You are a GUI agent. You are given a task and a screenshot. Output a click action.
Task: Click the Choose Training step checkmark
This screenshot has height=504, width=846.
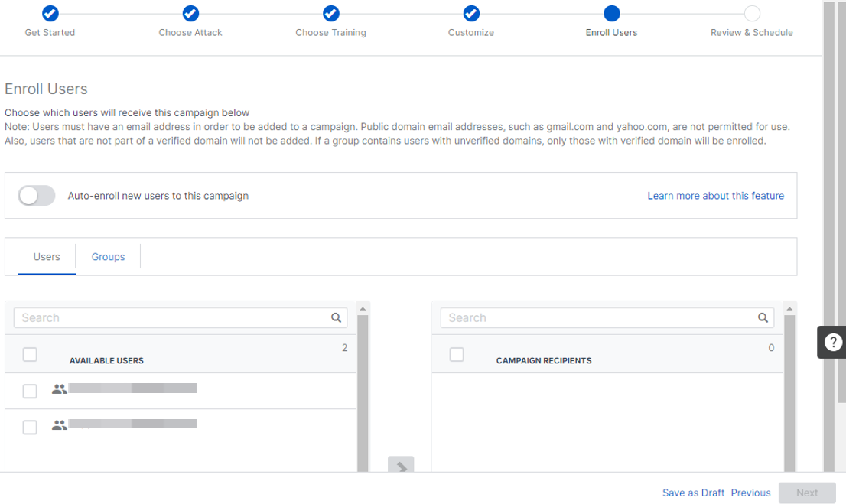tap(330, 13)
